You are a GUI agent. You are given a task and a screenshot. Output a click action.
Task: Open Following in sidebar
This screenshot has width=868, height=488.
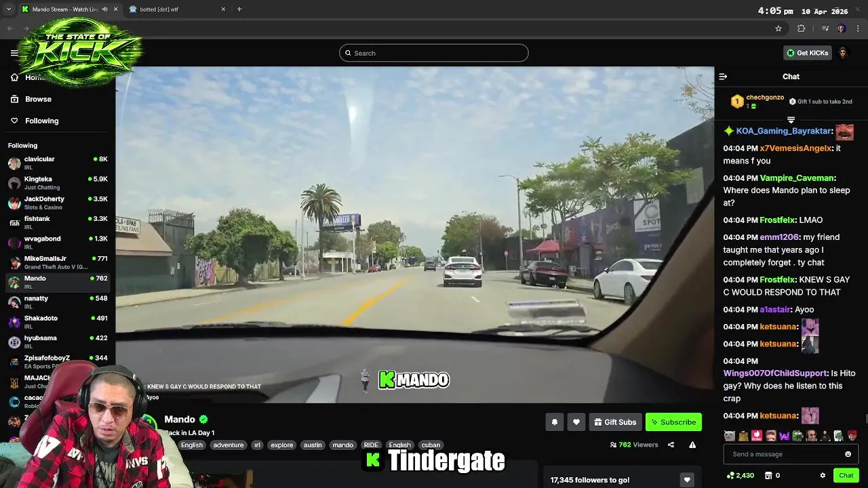[x=41, y=121]
